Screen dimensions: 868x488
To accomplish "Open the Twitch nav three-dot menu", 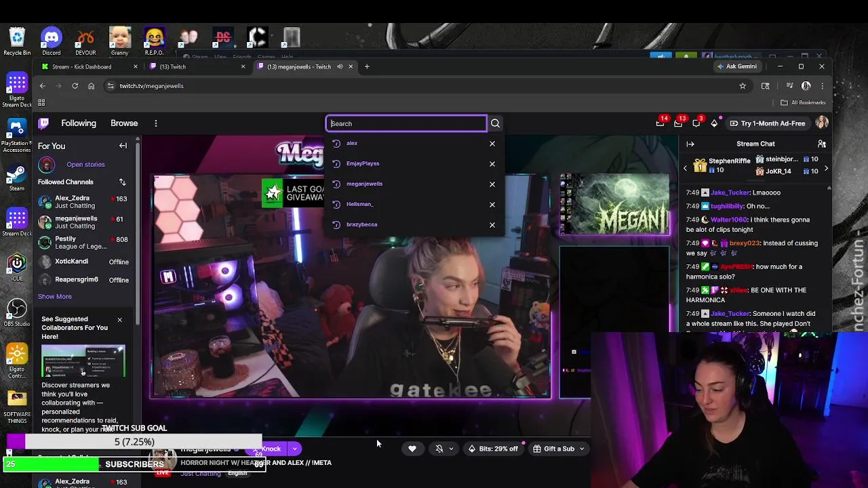I will tap(155, 123).
